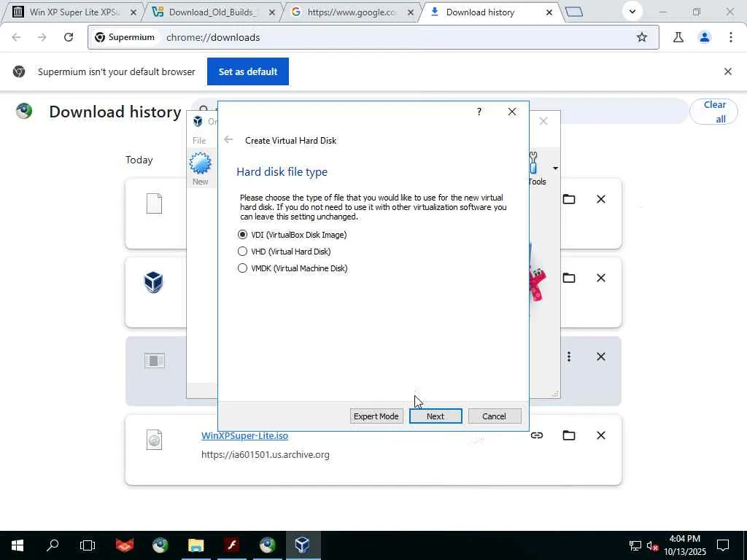Screen dimensions: 747x560
Task: Open the notifications action center
Action: coord(723,545)
